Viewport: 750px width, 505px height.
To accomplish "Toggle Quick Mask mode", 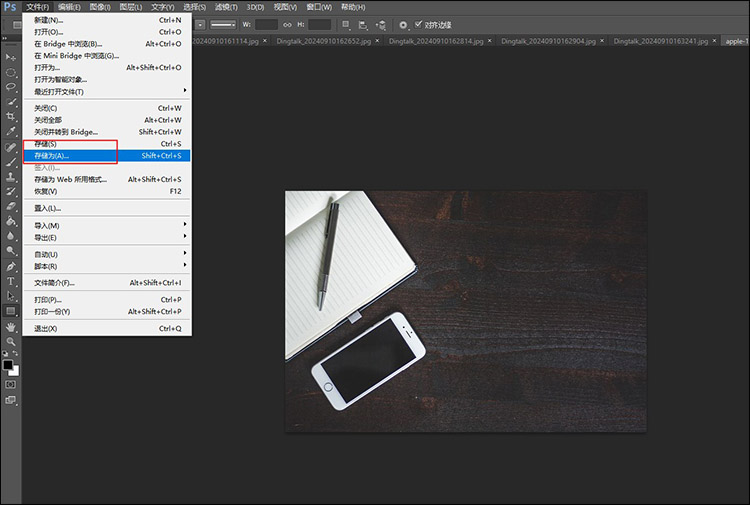I will tap(11, 384).
